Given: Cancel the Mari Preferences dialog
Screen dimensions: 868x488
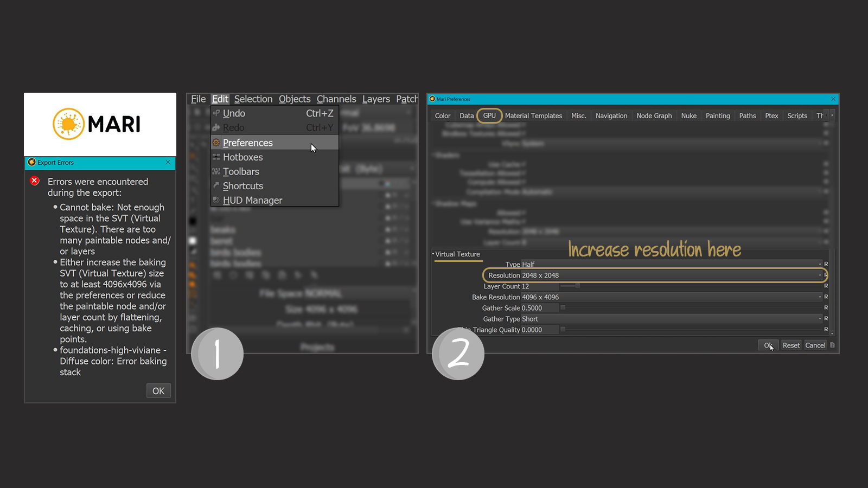Looking at the screenshot, I should point(815,345).
